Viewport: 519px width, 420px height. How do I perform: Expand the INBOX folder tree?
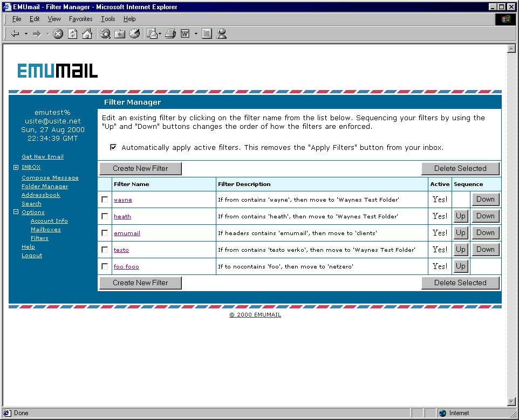point(16,167)
